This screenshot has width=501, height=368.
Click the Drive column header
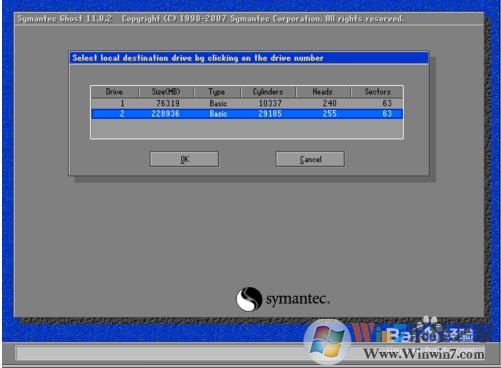115,92
